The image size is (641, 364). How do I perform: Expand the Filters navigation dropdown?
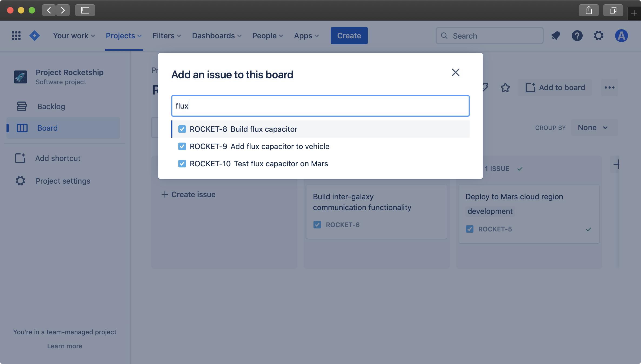[x=167, y=35]
